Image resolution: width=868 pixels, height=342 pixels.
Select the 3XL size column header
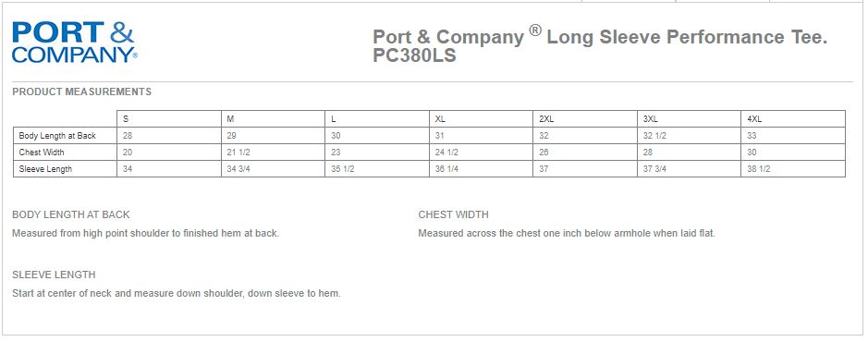click(x=690, y=119)
